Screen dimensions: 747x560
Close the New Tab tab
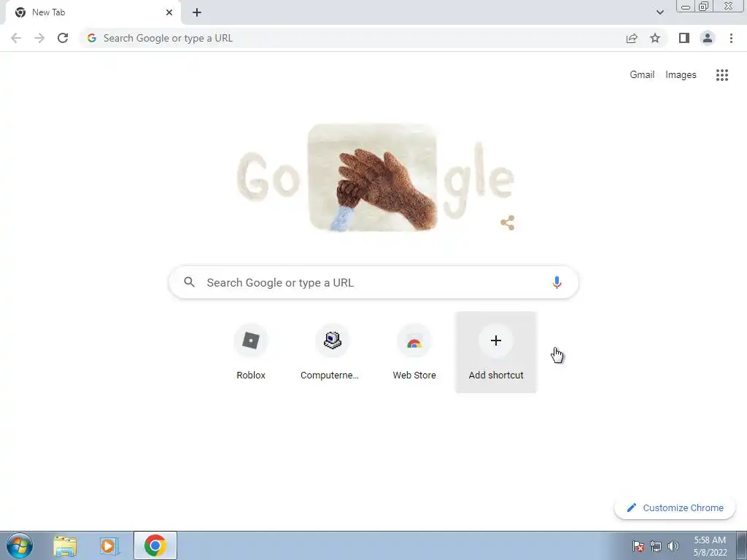point(169,12)
